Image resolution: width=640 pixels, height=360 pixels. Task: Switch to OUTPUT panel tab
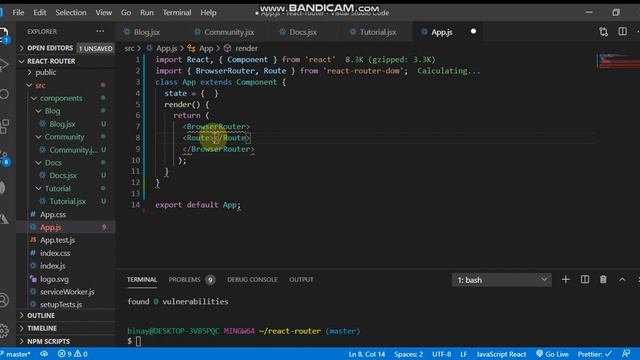301,280
